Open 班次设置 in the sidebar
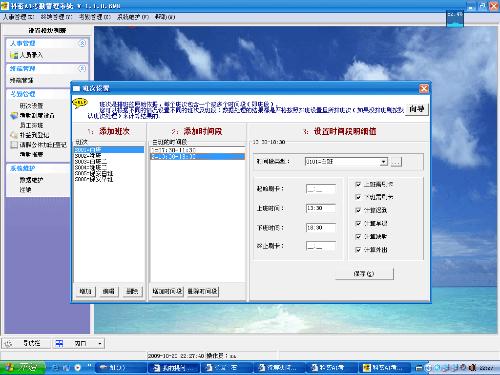Viewport: 500px width, 375px height. [31, 106]
